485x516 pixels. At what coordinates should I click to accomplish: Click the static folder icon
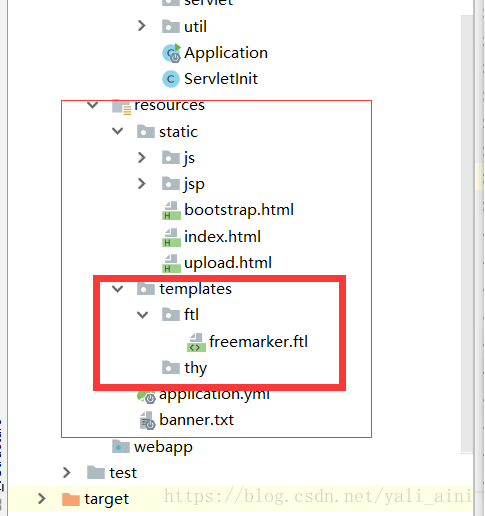[x=146, y=131]
